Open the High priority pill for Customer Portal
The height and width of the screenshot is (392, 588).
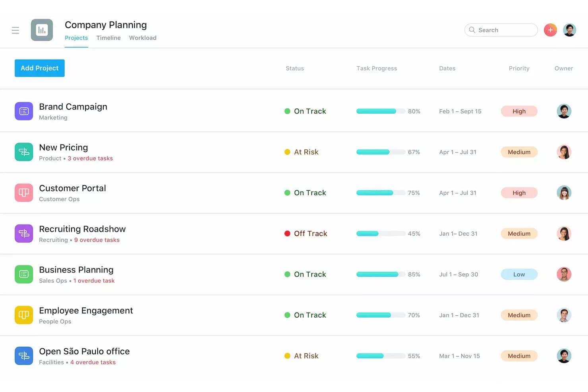[x=519, y=193]
